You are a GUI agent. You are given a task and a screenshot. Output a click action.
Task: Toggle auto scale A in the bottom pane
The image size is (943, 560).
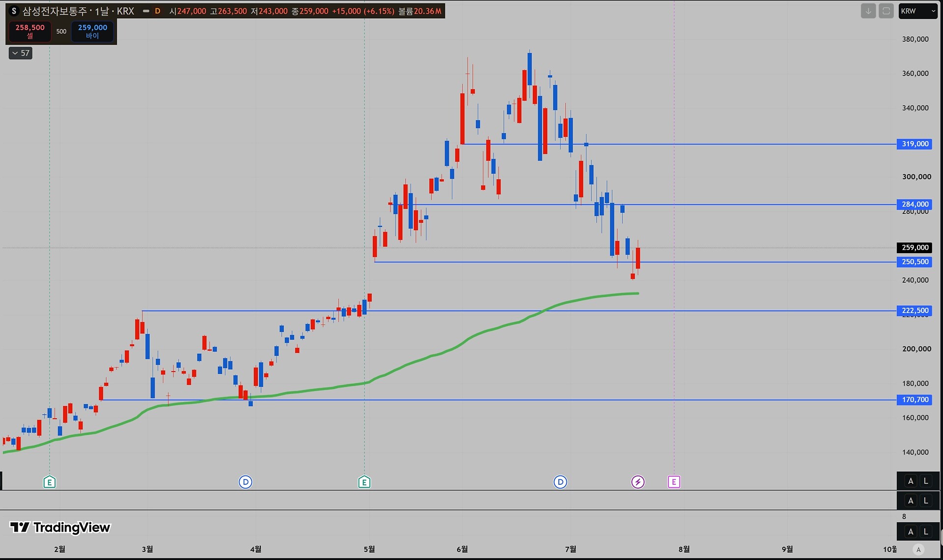[911, 532]
